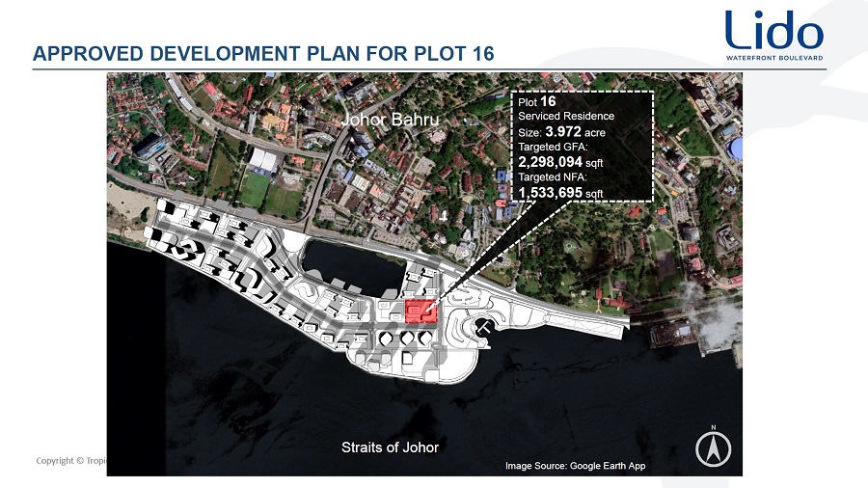Click the 1,533,695 sqft NFA figure

pyautogui.click(x=561, y=193)
